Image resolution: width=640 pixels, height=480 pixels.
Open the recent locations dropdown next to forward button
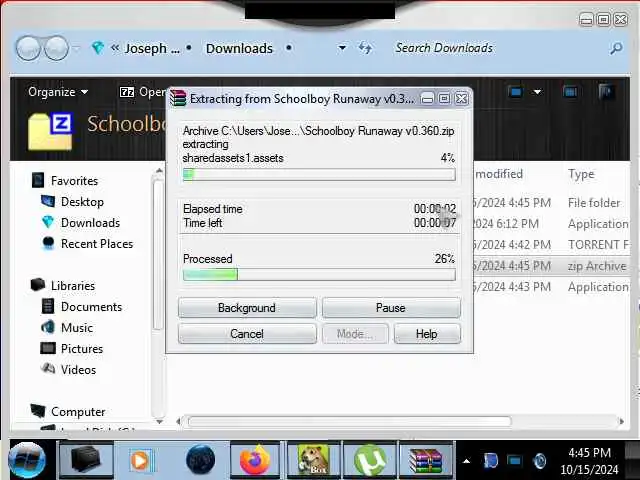[x=76, y=48]
